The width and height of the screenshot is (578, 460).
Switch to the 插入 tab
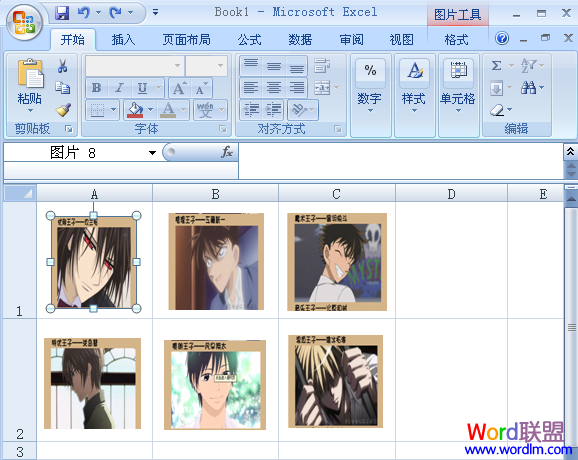click(x=123, y=39)
